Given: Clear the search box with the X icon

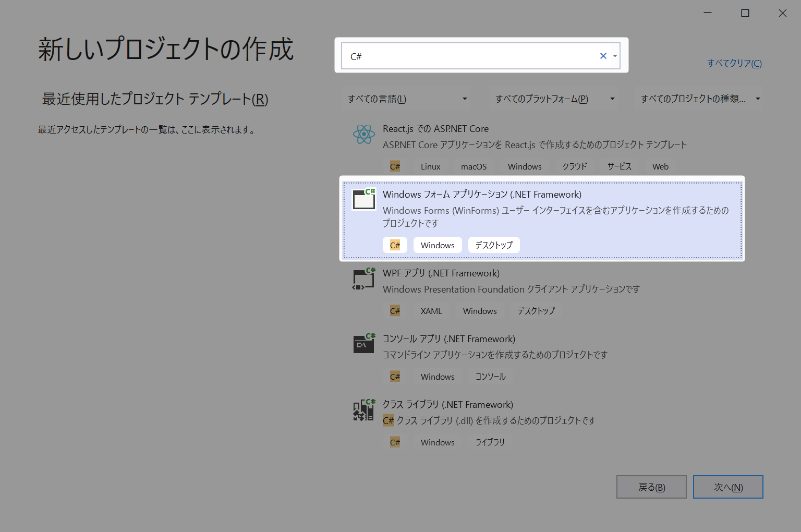Looking at the screenshot, I should [x=603, y=56].
